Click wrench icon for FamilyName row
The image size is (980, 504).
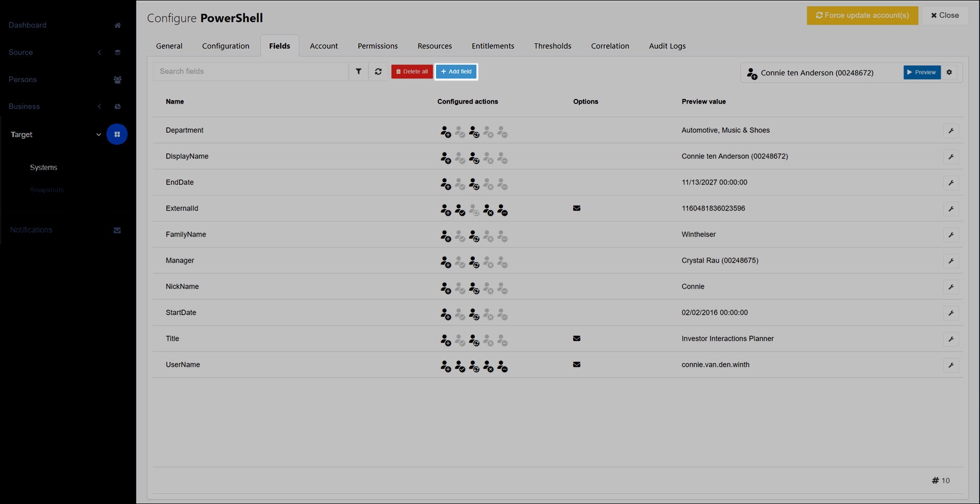(951, 235)
